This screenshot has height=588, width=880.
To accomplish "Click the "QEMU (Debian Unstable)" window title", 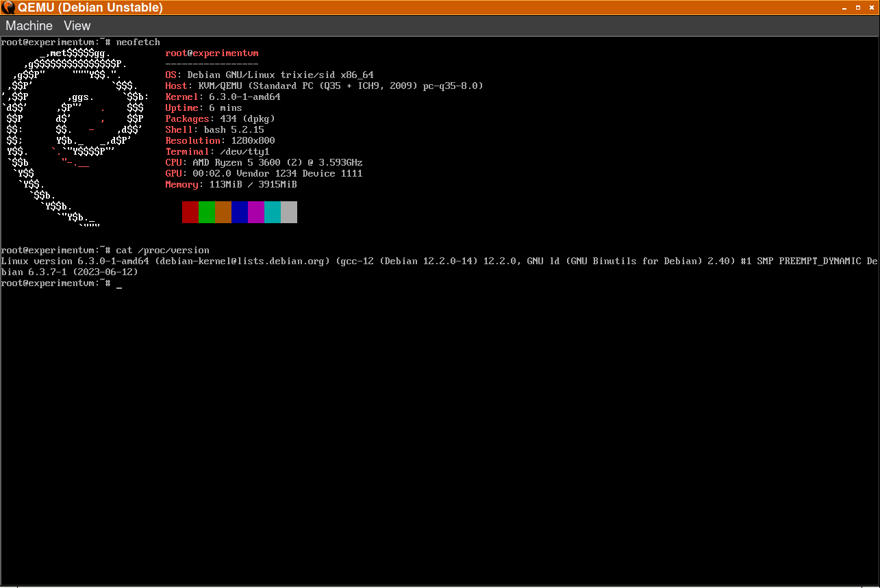I will [90, 8].
